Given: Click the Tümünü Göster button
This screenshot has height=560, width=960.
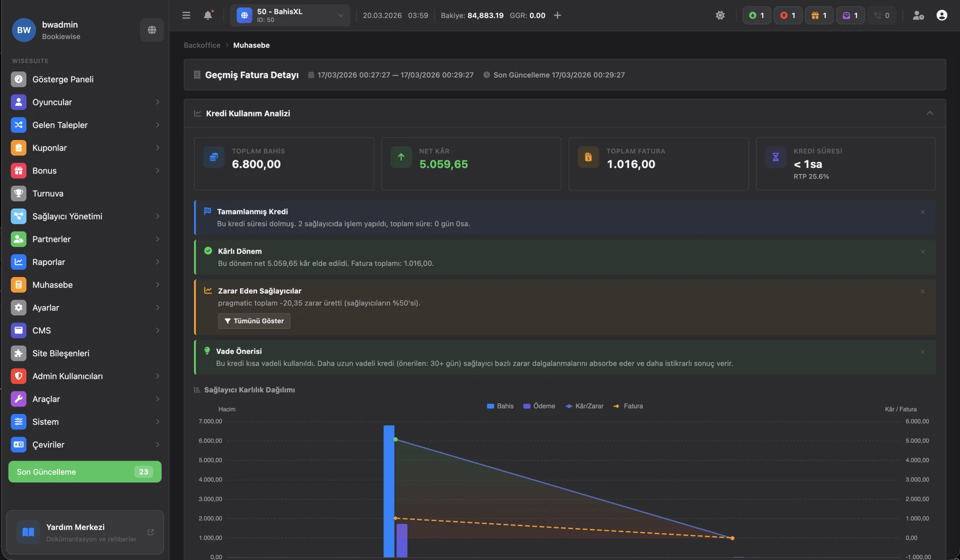Looking at the screenshot, I should tap(253, 320).
